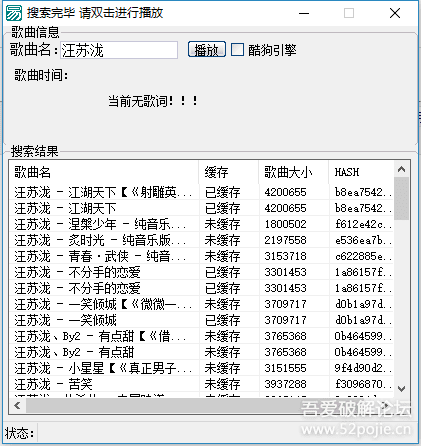Select 涅槃少年 纯音乐 song row
Image resolution: width=421 pixels, height=446 pixels.
[x=201, y=224]
